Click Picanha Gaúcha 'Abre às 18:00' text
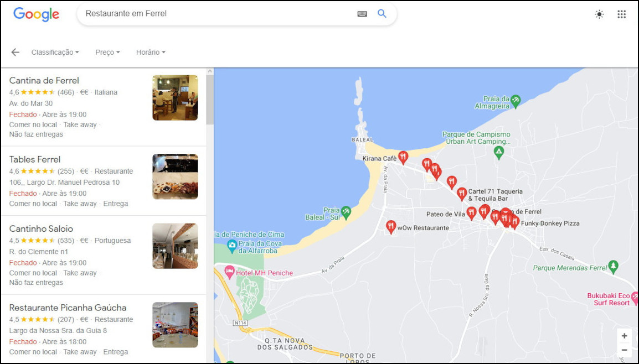This screenshot has height=364, width=639. [x=64, y=342]
